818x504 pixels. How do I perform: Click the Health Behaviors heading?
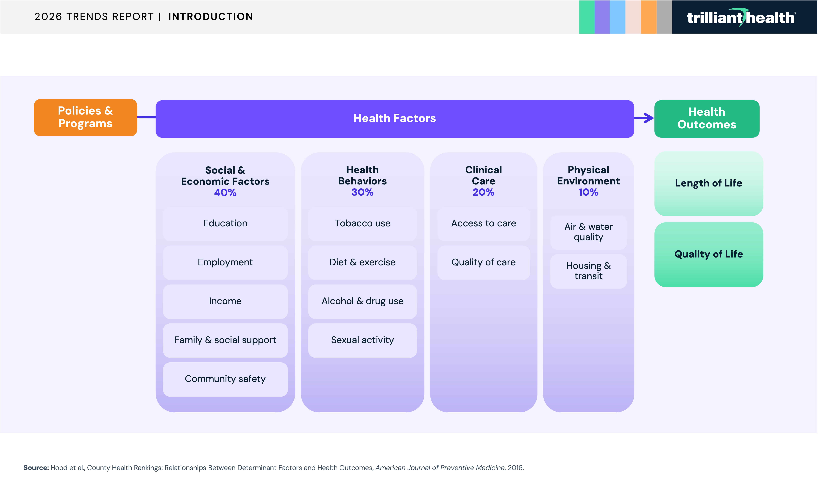(x=363, y=175)
